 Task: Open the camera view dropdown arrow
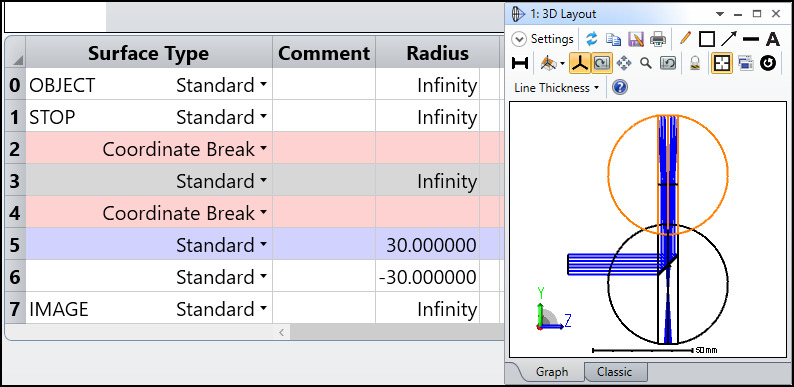tap(563, 64)
